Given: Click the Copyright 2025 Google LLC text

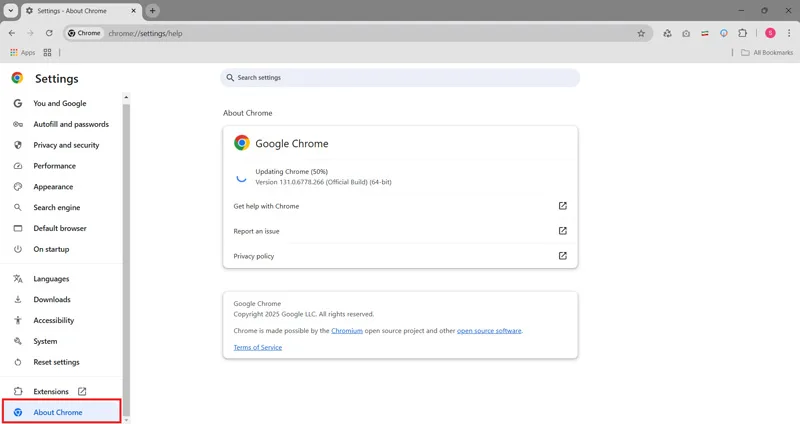Looking at the screenshot, I should 304,314.
